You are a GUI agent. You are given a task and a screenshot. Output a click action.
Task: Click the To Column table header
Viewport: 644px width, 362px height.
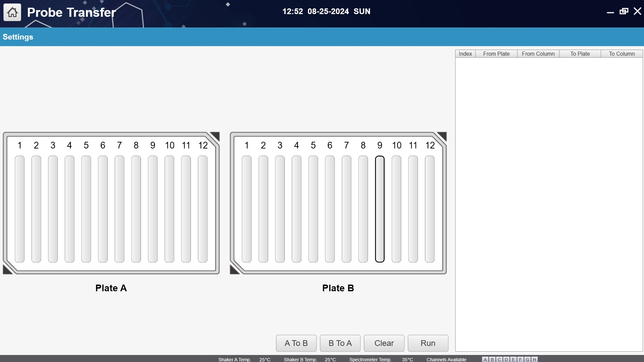click(622, 54)
